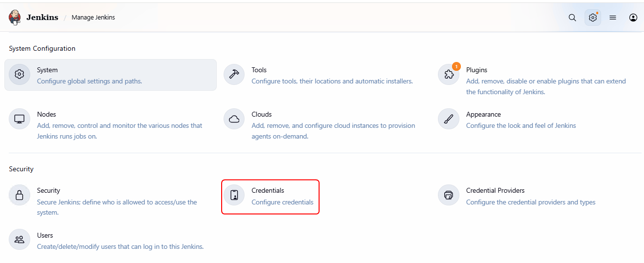The height and width of the screenshot is (263, 644).
Task: Open the user account profile icon
Action: coord(633,18)
